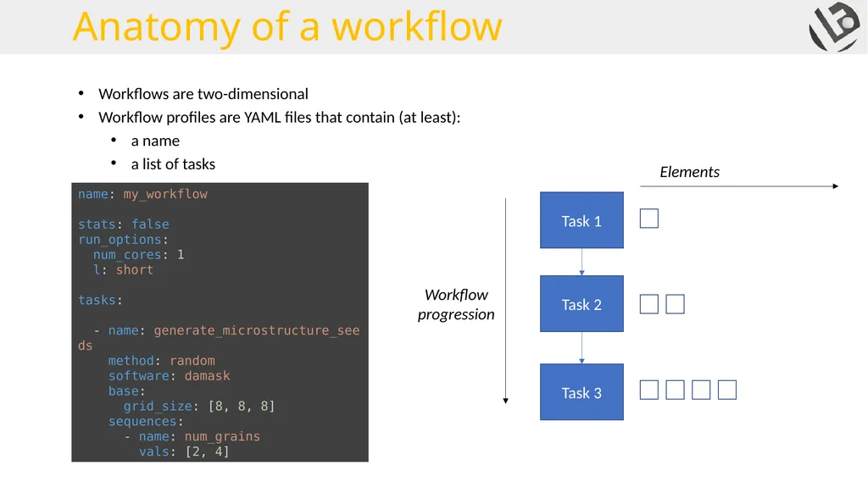Click the "Anatomy of a workflow" slide title

pyautogui.click(x=287, y=26)
